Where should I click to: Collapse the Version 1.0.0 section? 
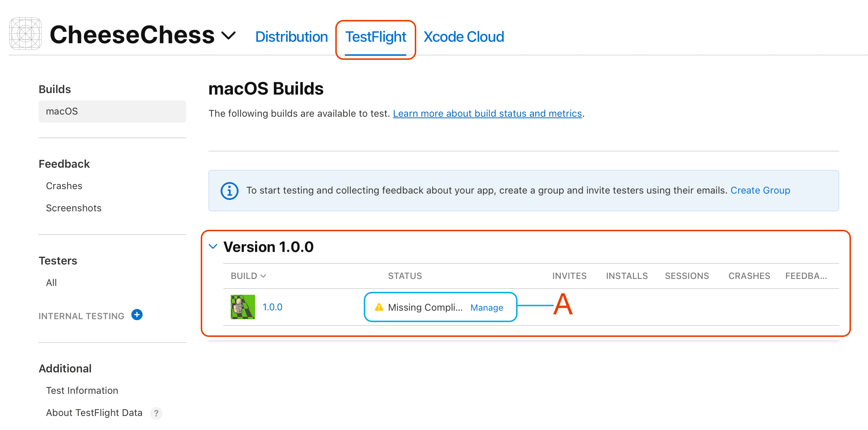click(213, 246)
